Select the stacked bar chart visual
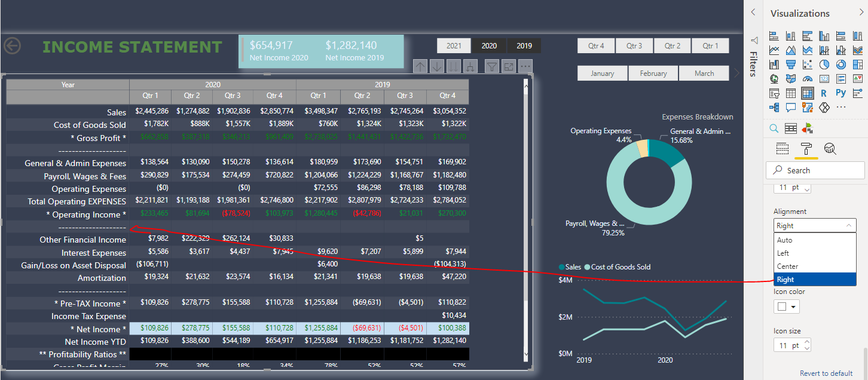868x380 pixels. tap(774, 36)
